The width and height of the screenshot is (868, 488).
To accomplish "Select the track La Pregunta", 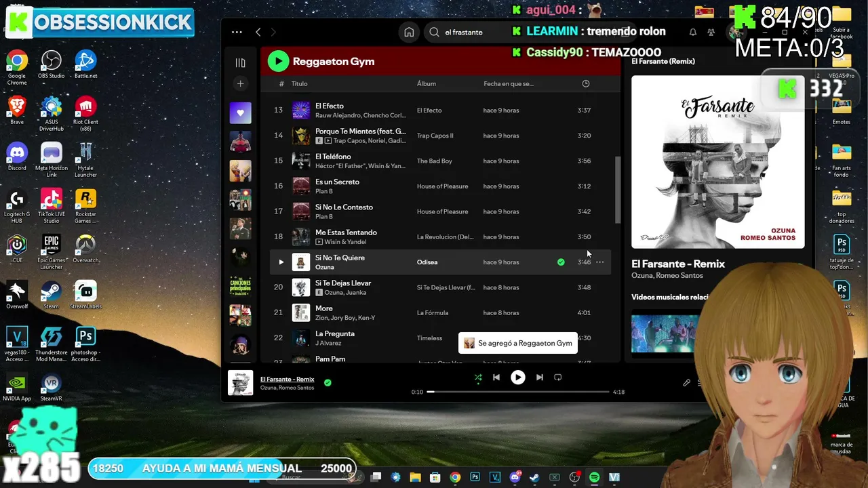I will tap(440, 338).
